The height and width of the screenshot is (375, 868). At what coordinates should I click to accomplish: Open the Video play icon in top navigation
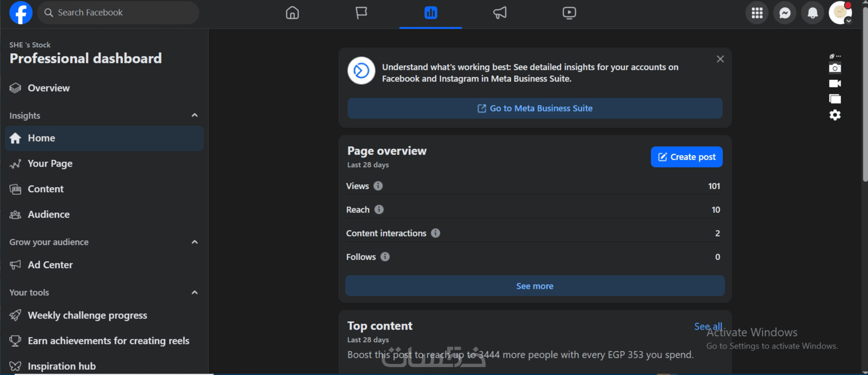pyautogui.click(x=569, y=12)
